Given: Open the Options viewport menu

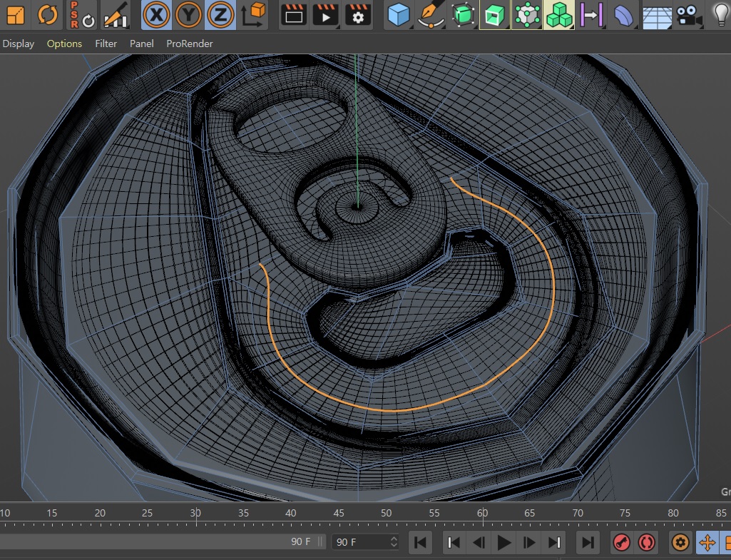Looking at the screenshot, I should [64, 44].
